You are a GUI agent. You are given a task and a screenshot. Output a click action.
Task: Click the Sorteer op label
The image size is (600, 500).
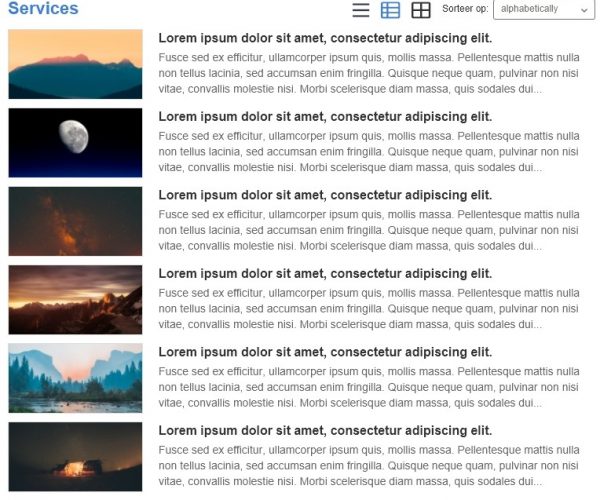[465, 9]
